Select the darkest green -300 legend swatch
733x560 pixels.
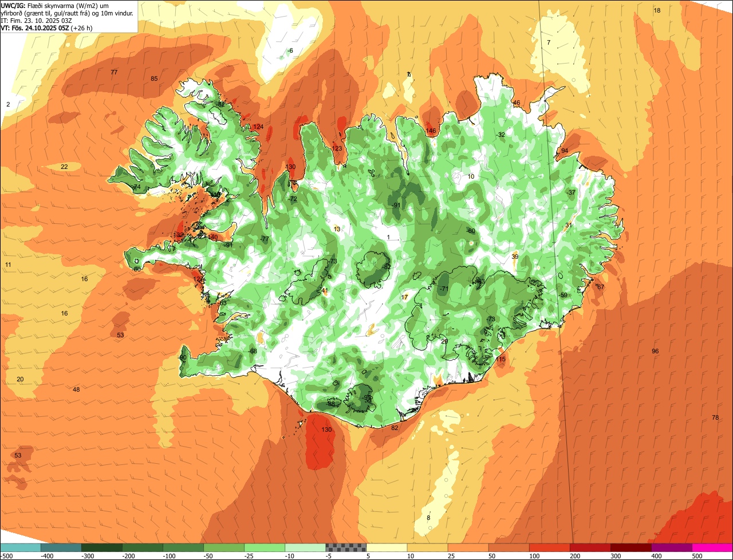pos(101,547)
